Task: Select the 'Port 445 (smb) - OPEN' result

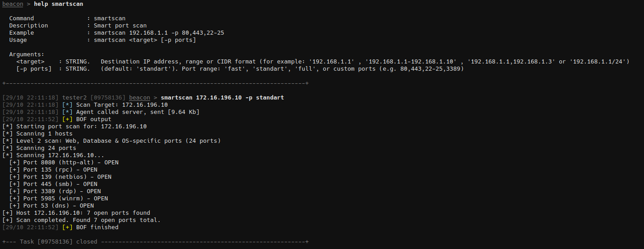Action: click(60, 184)
